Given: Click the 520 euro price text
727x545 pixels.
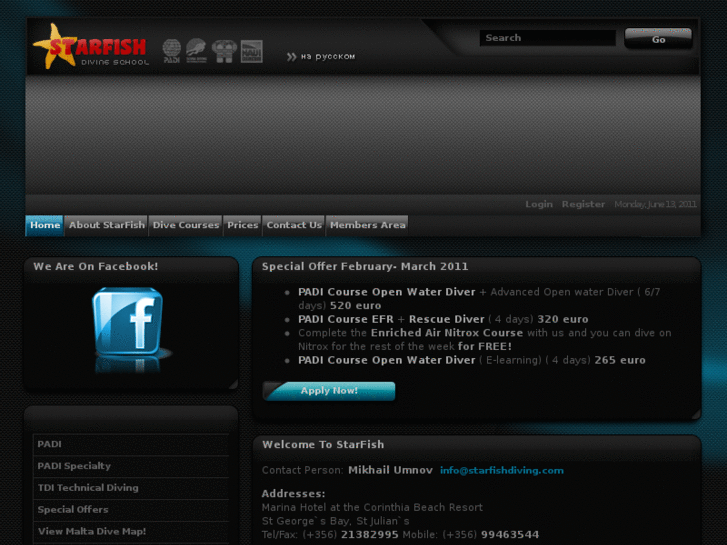Looking at the screenshot, I should [x=356, y=306].
